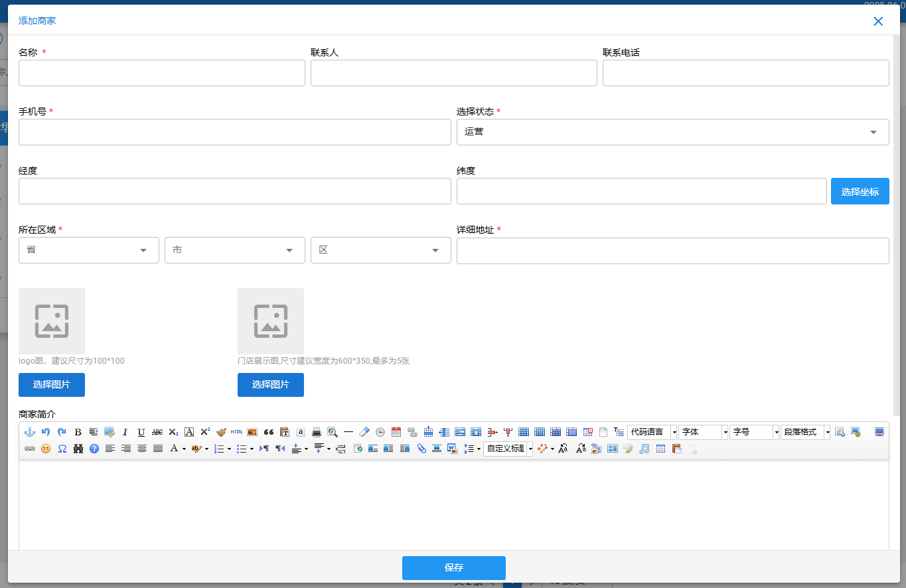Click the blockquote quotation marks icon

(269, 432)
